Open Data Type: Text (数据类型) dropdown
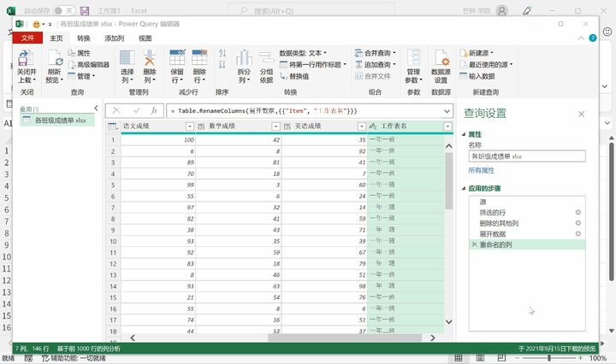616x364 pixels. (303, 53)
